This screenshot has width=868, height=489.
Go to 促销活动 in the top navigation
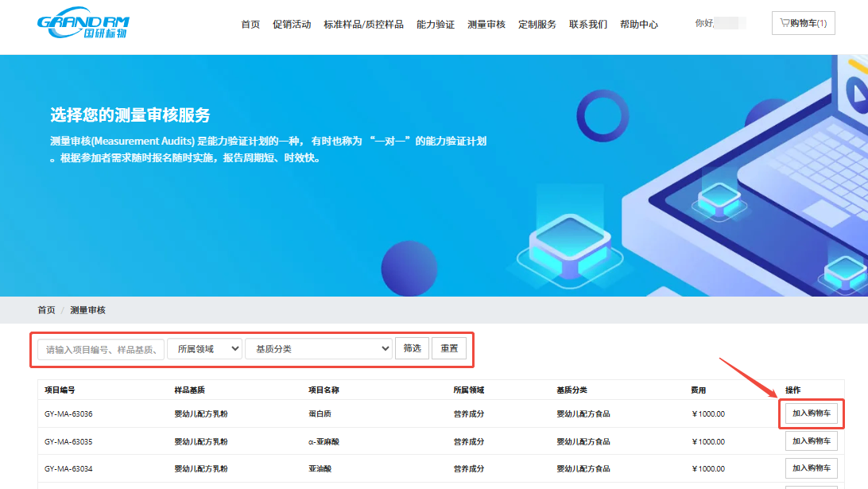point(292,25)
